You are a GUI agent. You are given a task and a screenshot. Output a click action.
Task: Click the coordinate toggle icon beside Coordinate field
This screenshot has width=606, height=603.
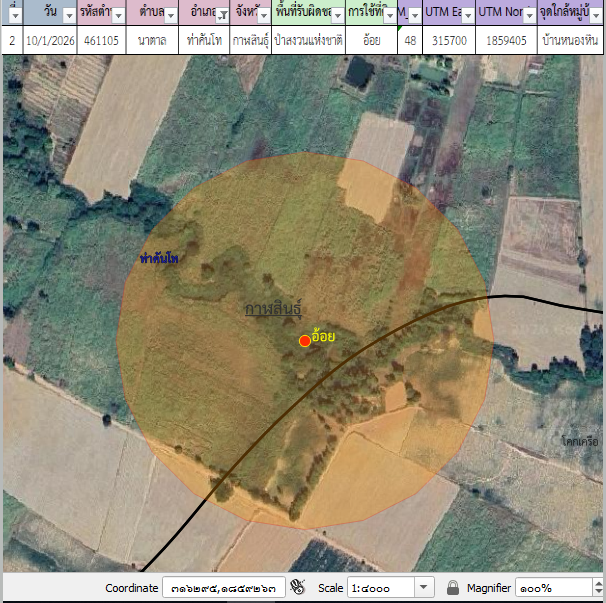296,588
